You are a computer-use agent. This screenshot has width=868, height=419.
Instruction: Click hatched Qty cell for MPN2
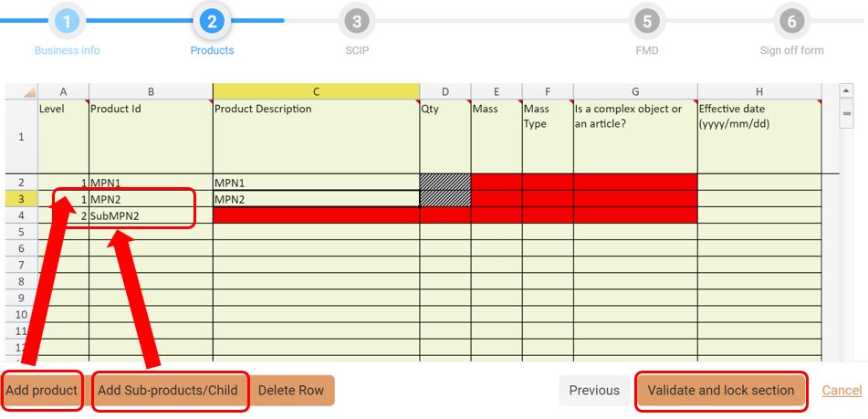tap(445, 198)
